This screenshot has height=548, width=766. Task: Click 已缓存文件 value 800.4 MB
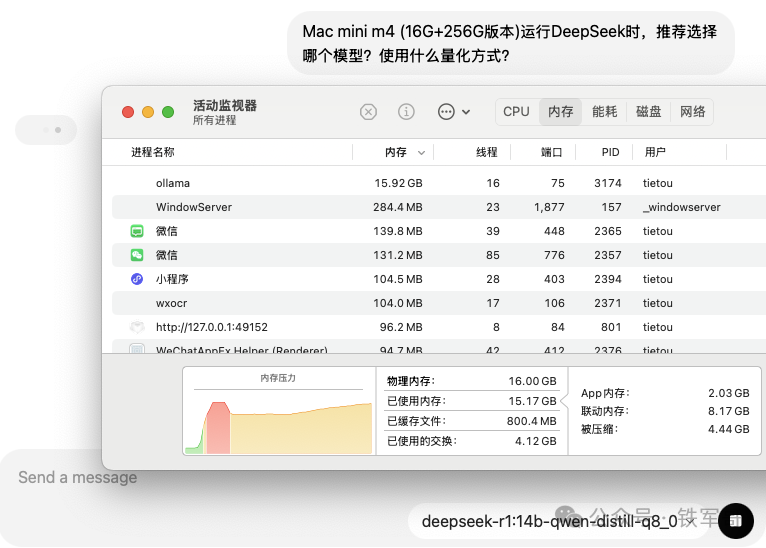(531, 421)
